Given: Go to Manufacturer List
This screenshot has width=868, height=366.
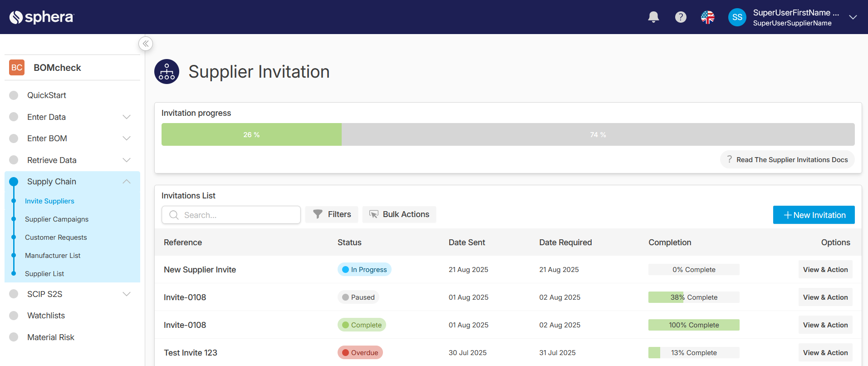Looking at the screenshot, I should 53,256.
